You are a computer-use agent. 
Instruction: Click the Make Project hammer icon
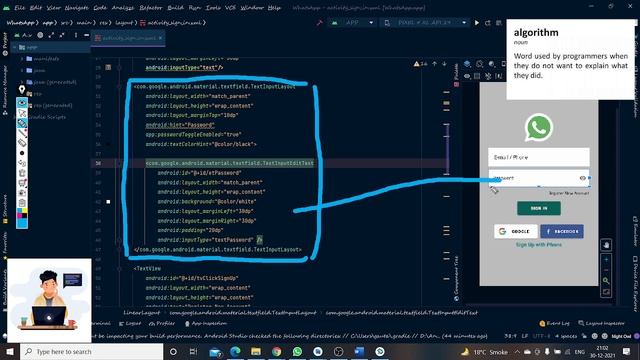click(x=320, y=23)
